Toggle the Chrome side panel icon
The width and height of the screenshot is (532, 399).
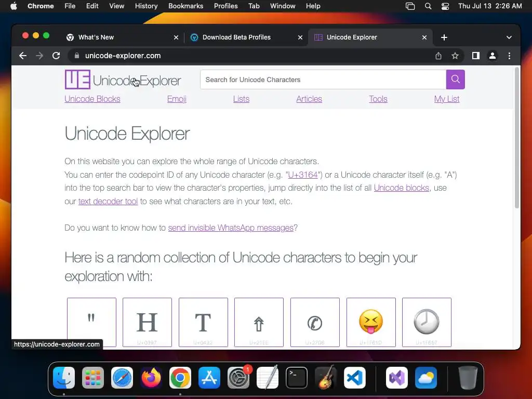[476, 56]
